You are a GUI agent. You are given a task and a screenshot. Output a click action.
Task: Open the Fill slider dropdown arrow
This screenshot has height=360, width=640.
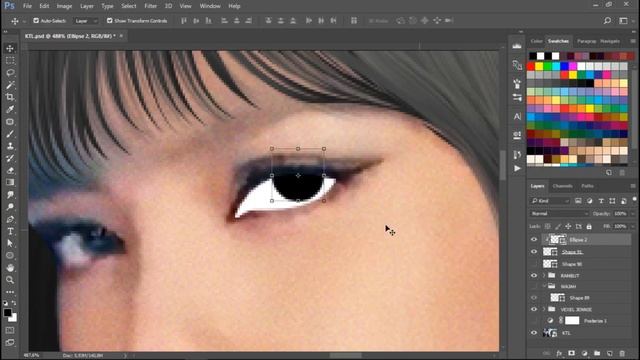coord(632,226)
